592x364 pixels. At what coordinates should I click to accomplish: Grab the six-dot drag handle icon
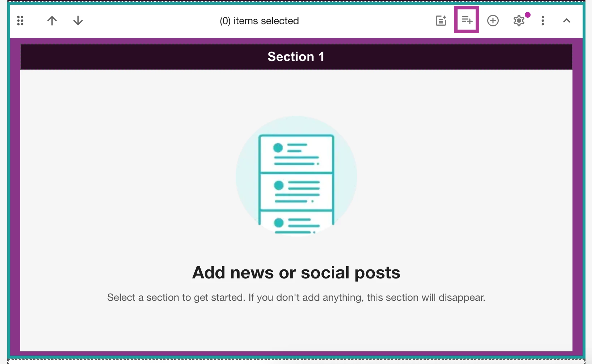20,21
